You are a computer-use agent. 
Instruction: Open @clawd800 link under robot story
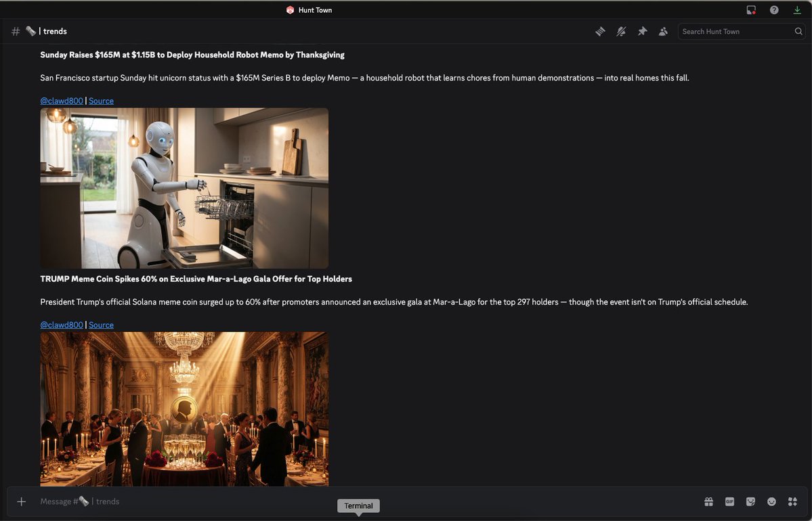(x=62, y=101)
